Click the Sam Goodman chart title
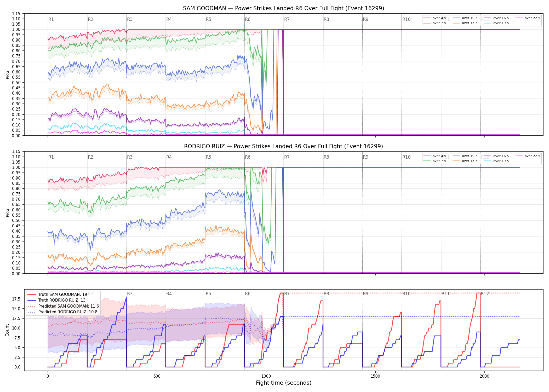Screen dimensions: 549x392 click(x=283, y=8)
